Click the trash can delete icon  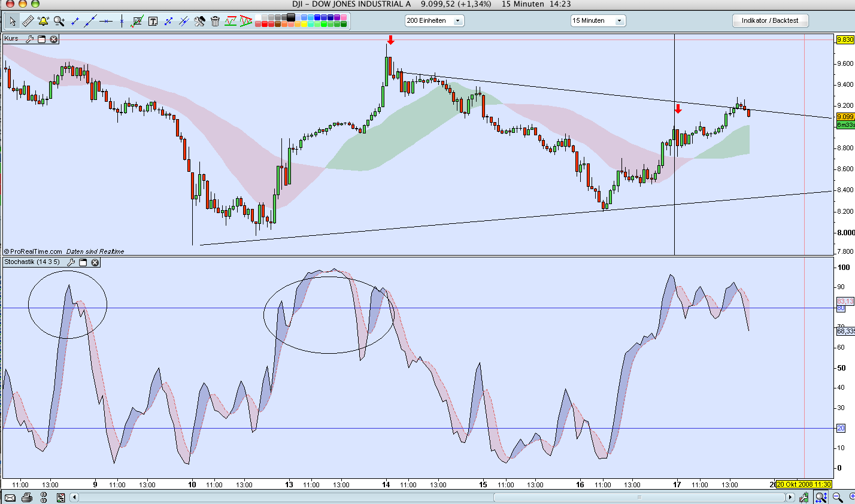(x=215, y=22)
